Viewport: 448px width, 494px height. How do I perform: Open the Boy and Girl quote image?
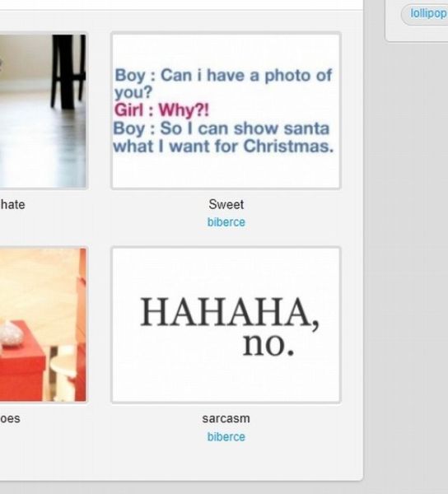tap(226, 110)
